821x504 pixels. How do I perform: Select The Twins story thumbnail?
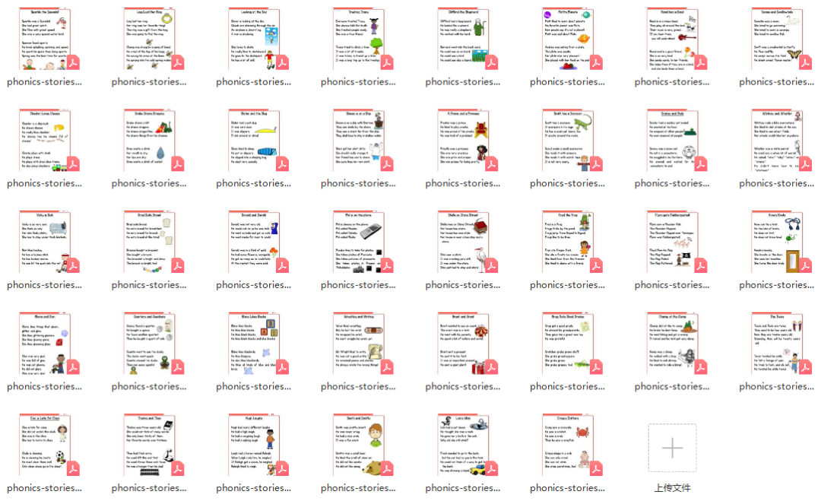click(777, 344)
